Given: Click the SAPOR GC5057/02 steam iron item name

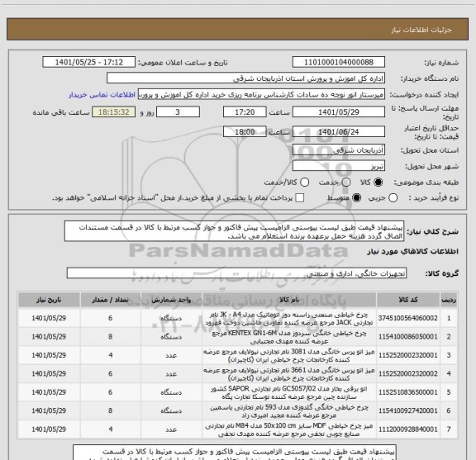Looking at the screenshot, I should 289,392.
